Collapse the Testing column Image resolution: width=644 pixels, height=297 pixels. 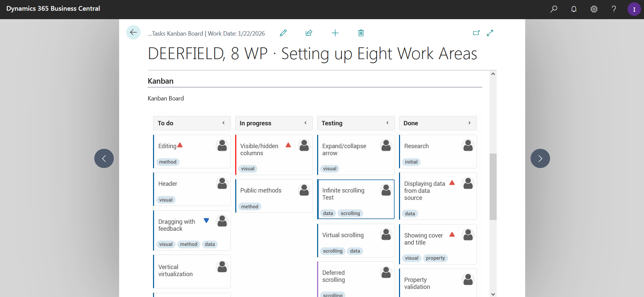[x=387, y=123]
